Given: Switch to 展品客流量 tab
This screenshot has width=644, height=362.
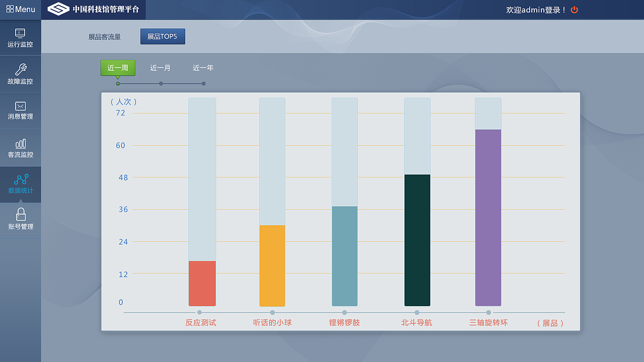Looking at the screenshot, I should [x=105, y=37].
